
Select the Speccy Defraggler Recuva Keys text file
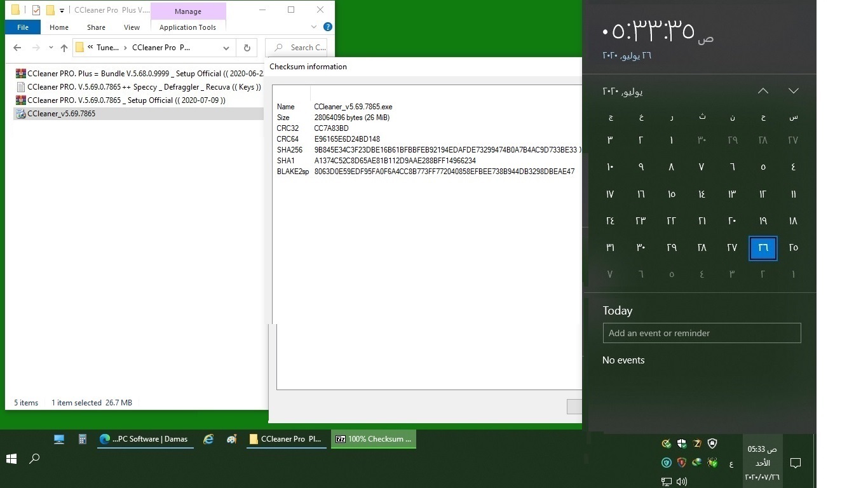tap(138, 87)
